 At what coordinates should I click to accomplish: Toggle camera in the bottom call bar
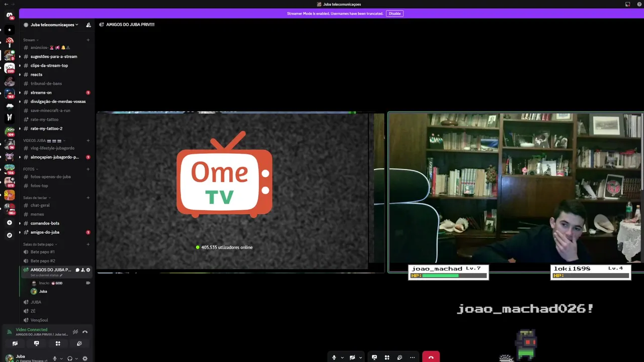352,357
